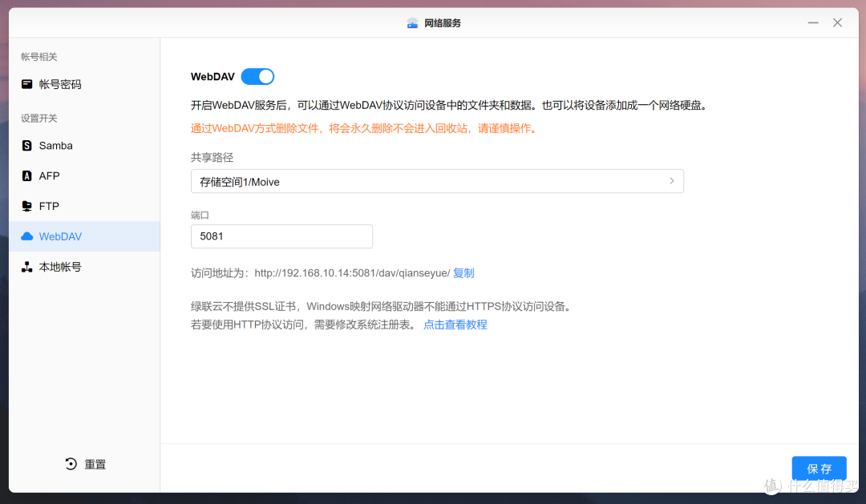
Task: Open the 本地帐号 page
Action: (84, 267)
